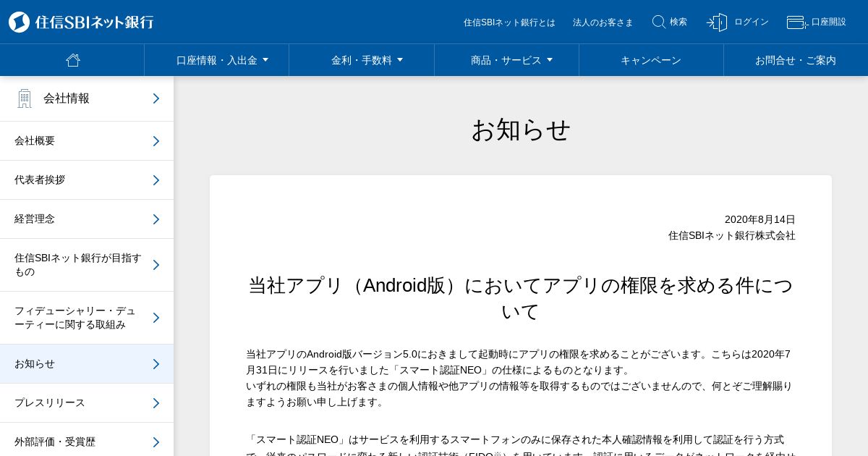This screenshot has height=456, width=868.
Task: Click the 口座開設 text link
Action: coord(829,22)
